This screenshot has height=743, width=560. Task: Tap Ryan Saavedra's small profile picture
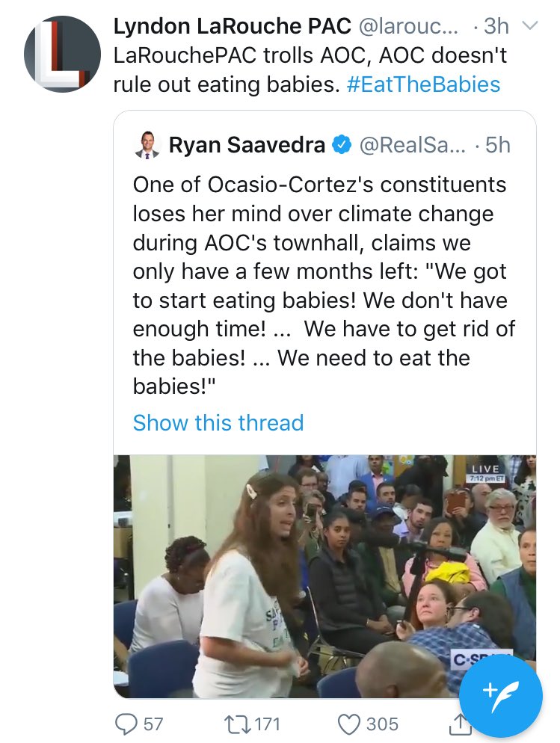147,144
